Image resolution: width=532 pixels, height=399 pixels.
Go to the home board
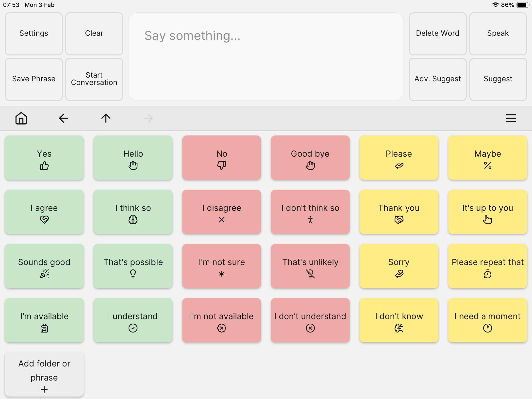pos(21,118)
